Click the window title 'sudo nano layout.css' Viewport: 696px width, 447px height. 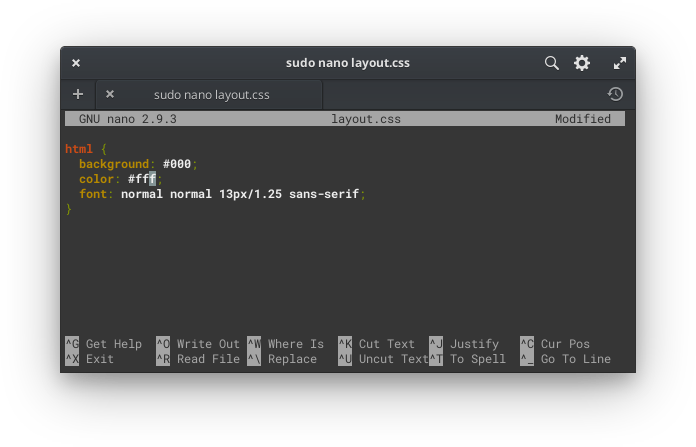[x=348, y=63]
